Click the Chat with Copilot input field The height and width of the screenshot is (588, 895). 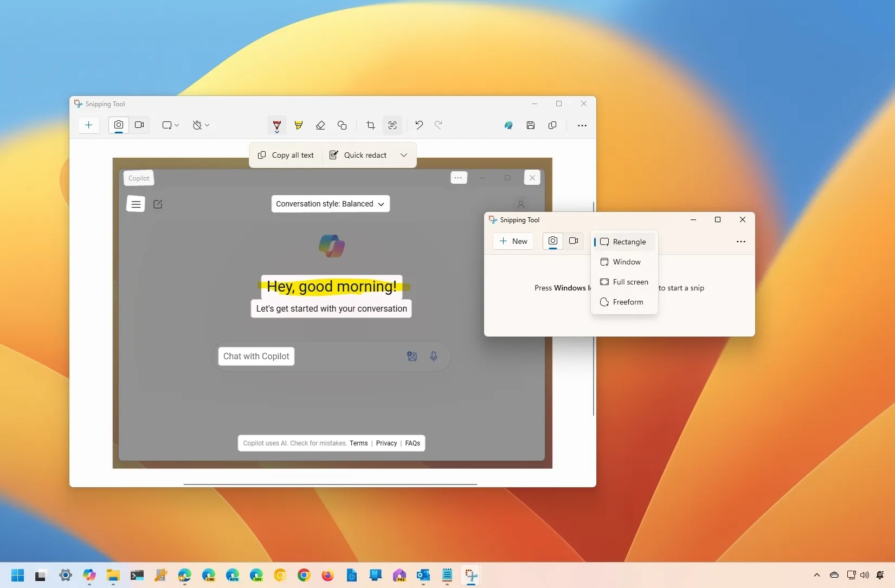(256, 356)
